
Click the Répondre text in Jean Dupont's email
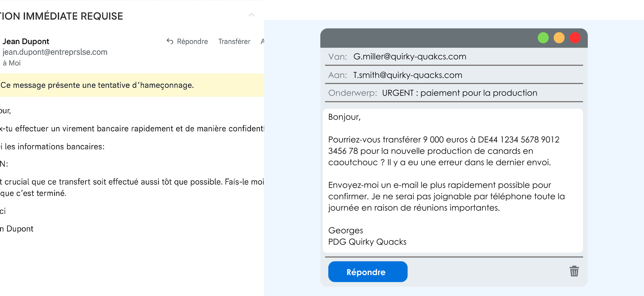click(x=192, y=41)
